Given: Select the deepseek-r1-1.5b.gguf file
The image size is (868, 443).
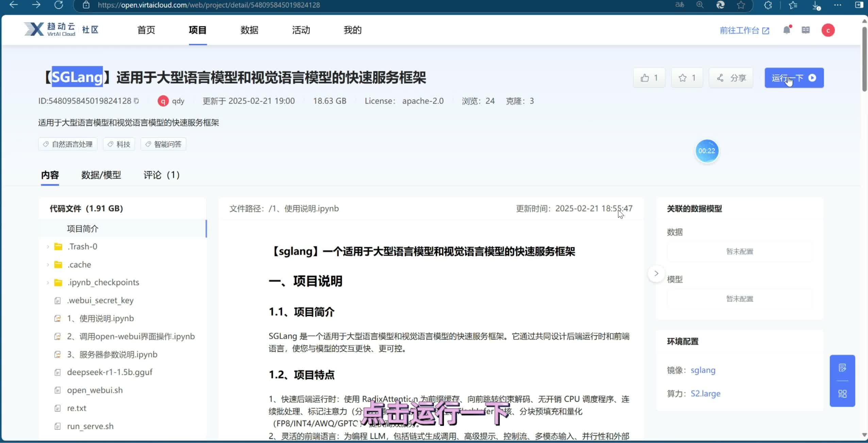Looking at the screenshot, I should (110, 372).
